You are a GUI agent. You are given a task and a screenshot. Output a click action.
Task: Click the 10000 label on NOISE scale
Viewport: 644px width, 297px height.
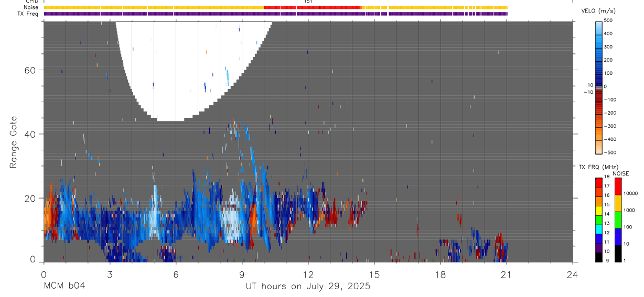pos(631,193)
